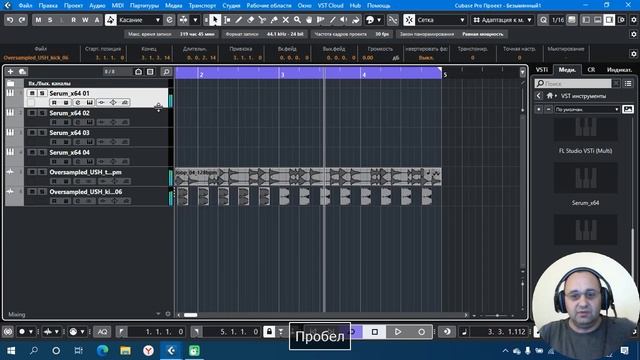Click the Undo arrow in the toolbar

tap(10, 20)
